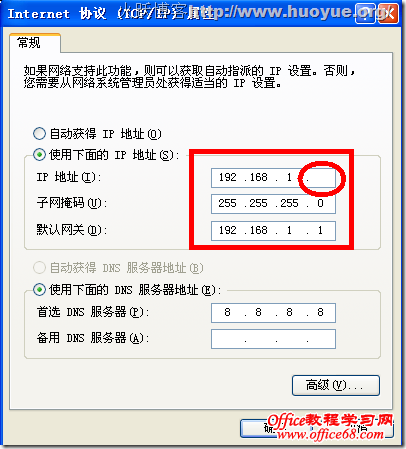Click the empty last octet of IP 地址
The width and height of the screenshot is (406, 449).
tap(321, 178)
